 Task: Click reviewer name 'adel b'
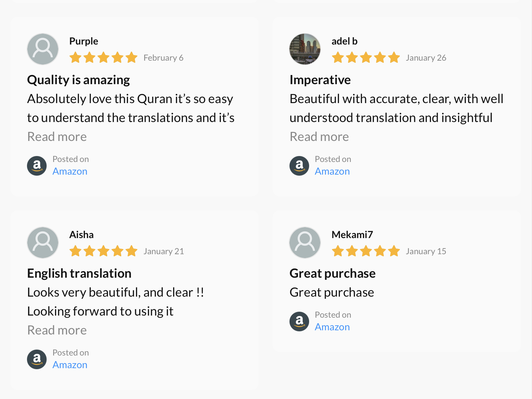pos(345,41)
